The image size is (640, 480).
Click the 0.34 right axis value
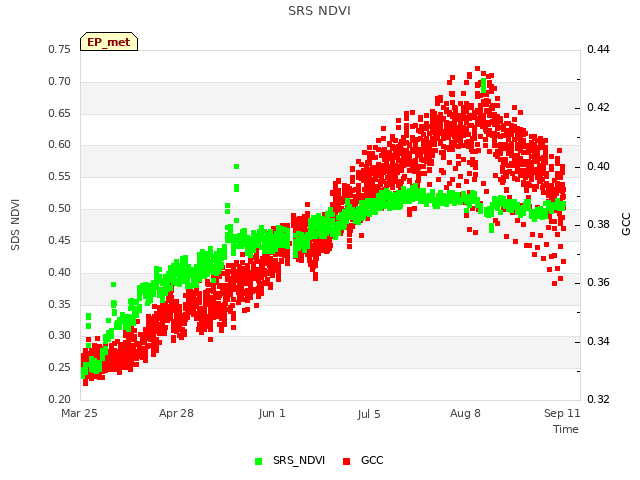(x=598, y=341)
